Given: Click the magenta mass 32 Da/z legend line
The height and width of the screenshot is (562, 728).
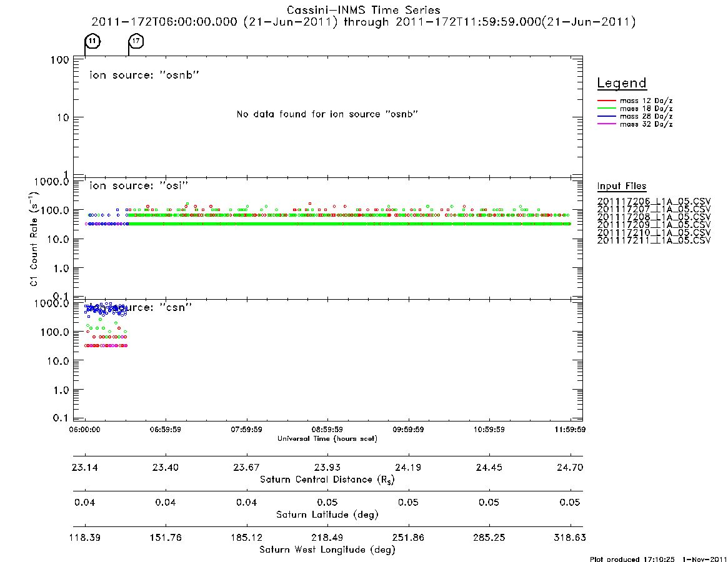Looking at the screenshot, I should [x=606, y=124].
